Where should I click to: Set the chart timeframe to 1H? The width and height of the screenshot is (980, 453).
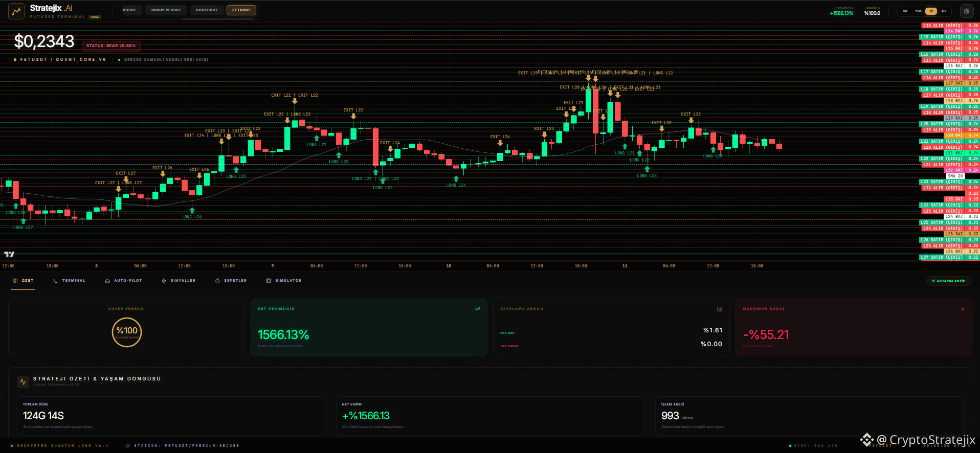(x=931, y=11)
